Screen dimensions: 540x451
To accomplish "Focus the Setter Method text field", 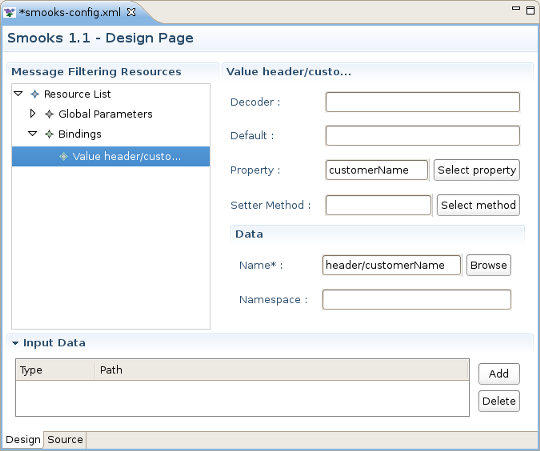I will pyautogui.click(x=378, y=205).
